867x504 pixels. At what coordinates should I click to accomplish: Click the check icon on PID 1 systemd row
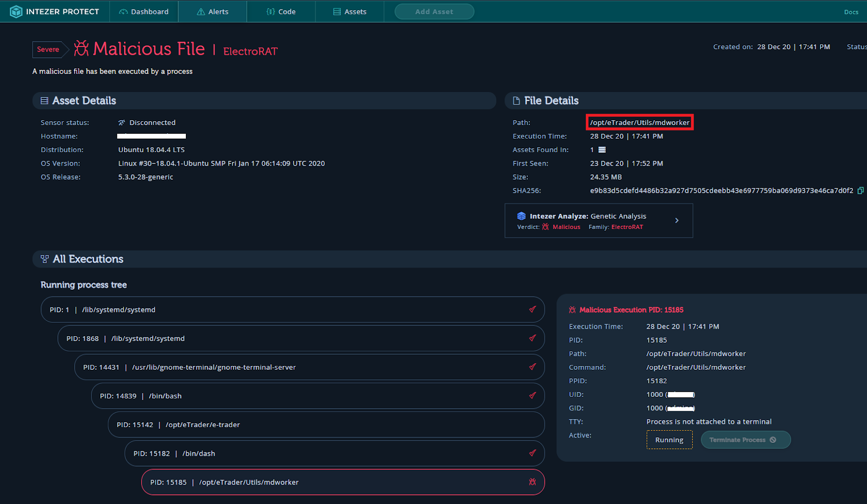click(532, 310)
